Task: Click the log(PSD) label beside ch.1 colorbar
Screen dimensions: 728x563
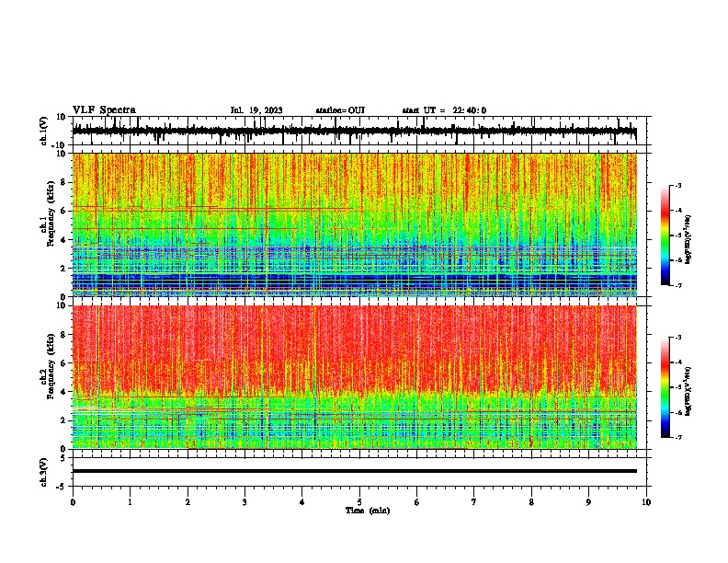Action: (688, 240)
